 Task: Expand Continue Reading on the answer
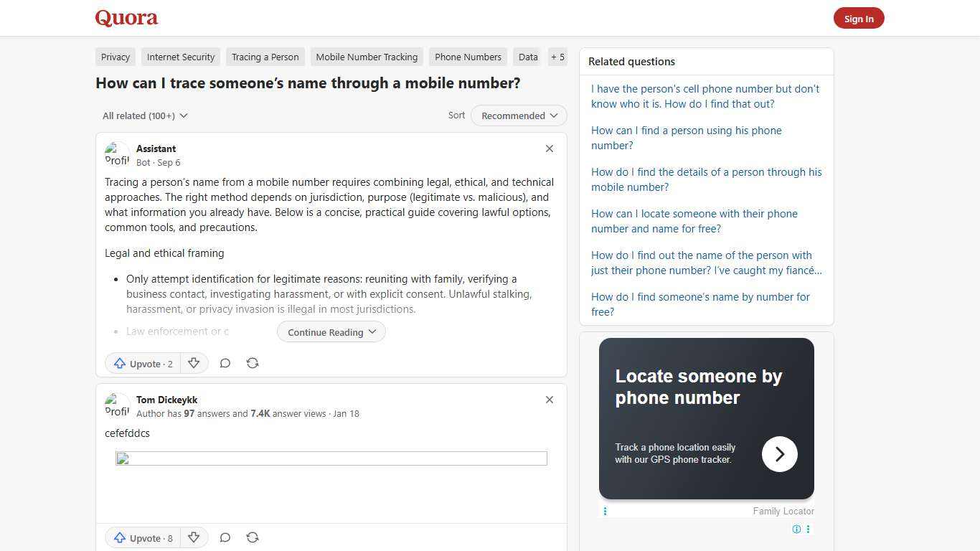pyautogui.click(x=331, y=331)
